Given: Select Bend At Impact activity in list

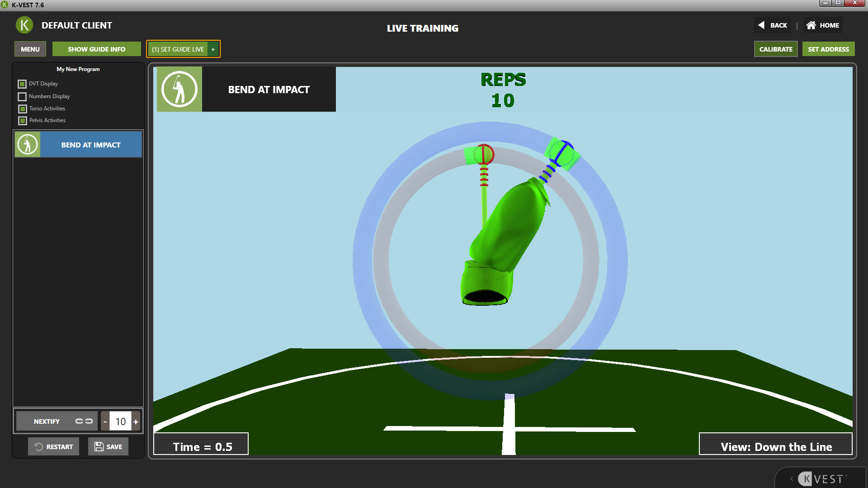Looking at the screenshot, I should pyautogui.click(x=91, y=145).
